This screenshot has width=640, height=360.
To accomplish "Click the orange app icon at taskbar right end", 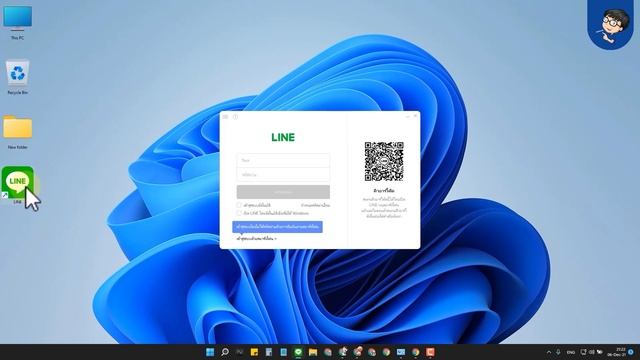I will click(430, 352).
